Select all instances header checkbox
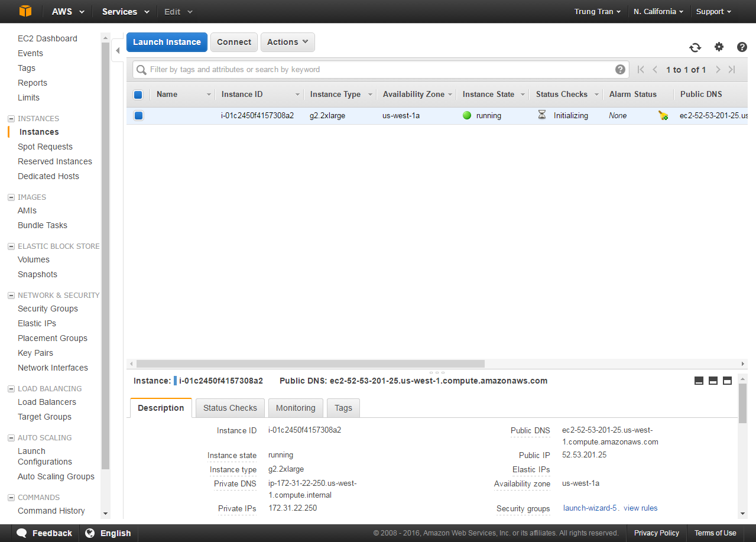This screenshot has height=542, width=756. [x=138, y=95]
